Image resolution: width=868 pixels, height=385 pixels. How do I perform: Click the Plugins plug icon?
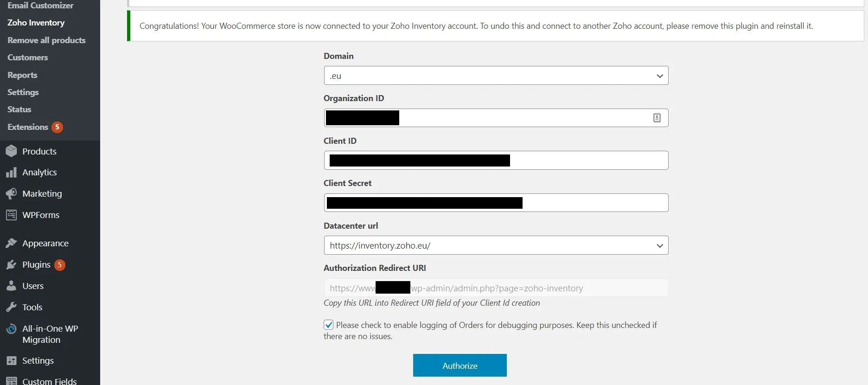pyautogui.click(x=12, y=264)
